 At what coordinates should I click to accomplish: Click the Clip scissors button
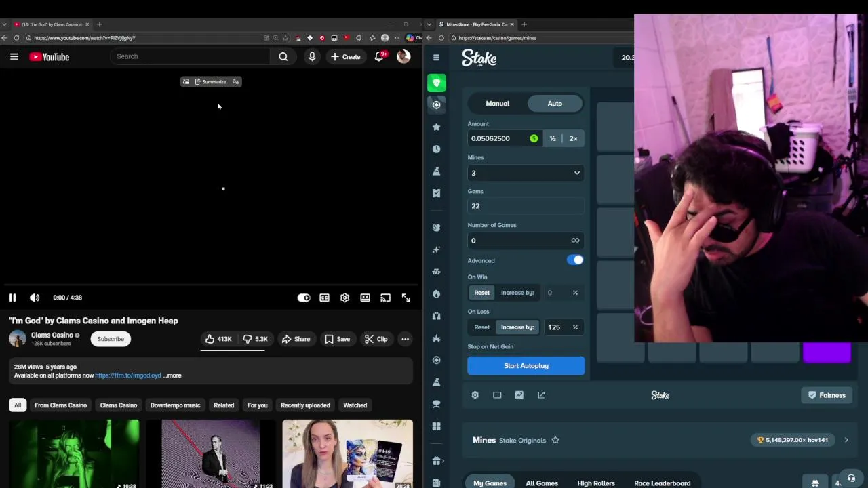click(376, 339)
